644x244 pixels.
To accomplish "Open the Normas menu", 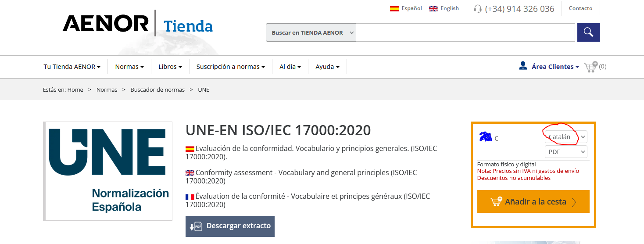I will [x=129, y=67].
